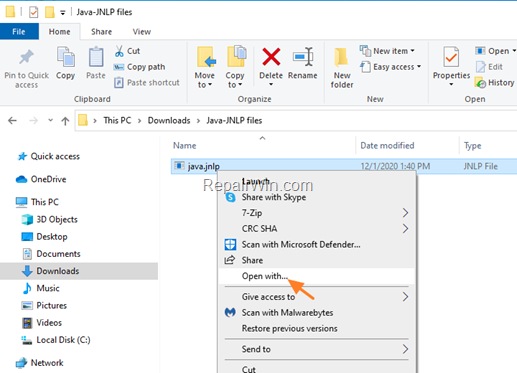Expand 7-Zip submenu

316,213
